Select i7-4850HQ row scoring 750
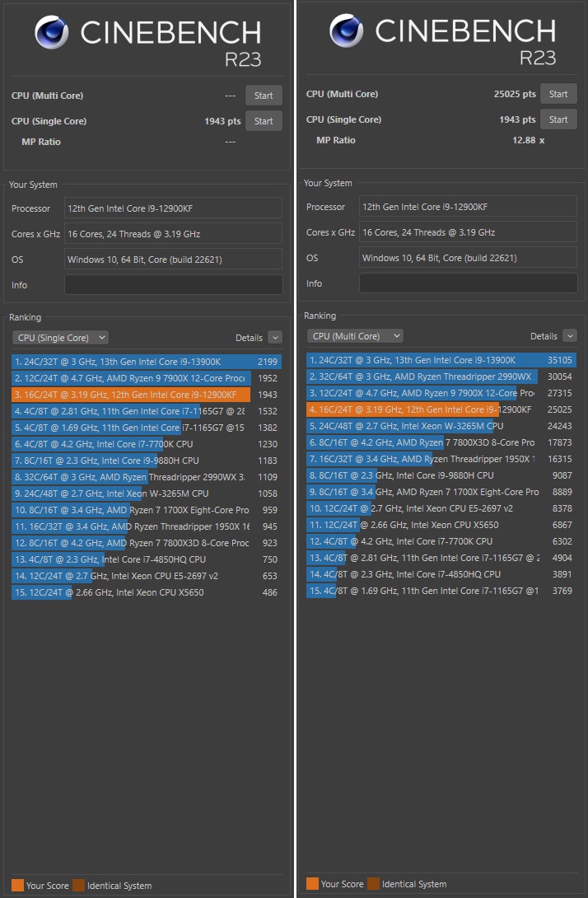Screen dimensions: 588x898 146,559
